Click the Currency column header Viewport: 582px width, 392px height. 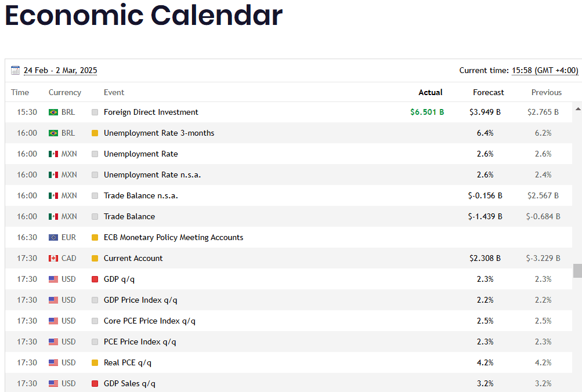tap(65, 93)
